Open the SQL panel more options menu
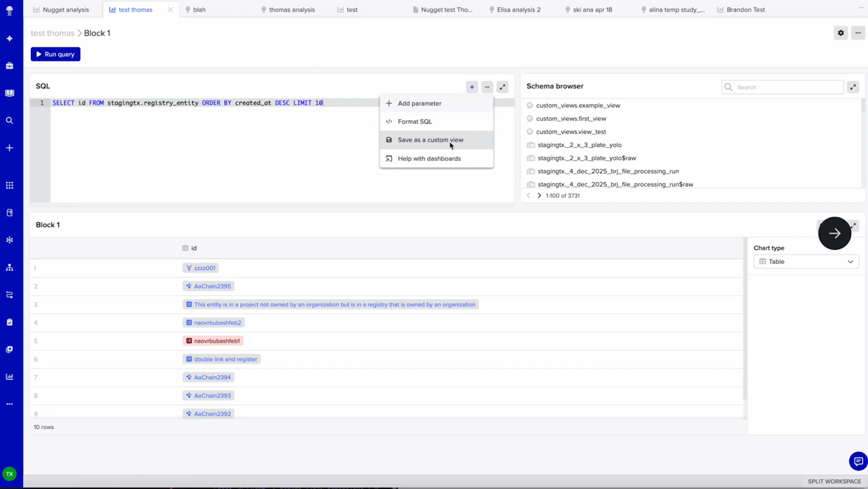Image resolution: width=868 pixels, height=489 pixels. (487, 87)
